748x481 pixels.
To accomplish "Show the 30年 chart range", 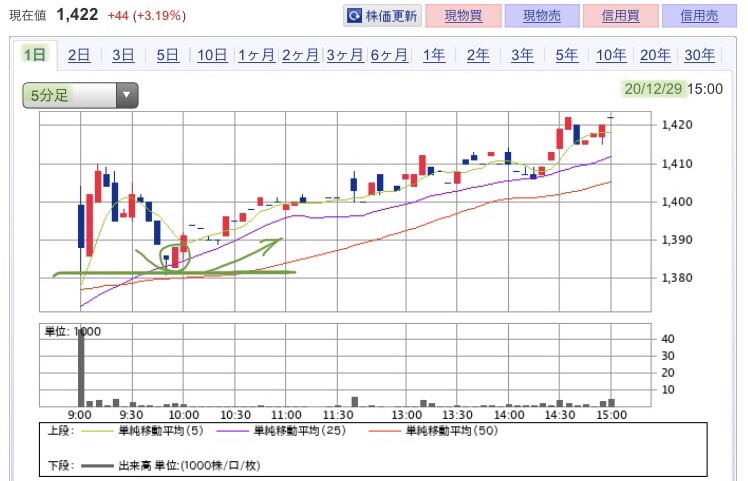I will [x=699, y=55].
